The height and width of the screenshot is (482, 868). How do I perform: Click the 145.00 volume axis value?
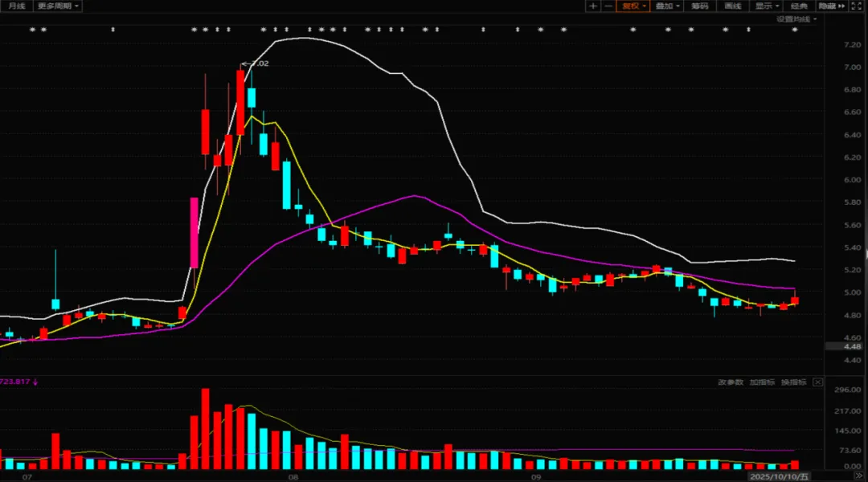pyautogui.click(x=848, y=431)
